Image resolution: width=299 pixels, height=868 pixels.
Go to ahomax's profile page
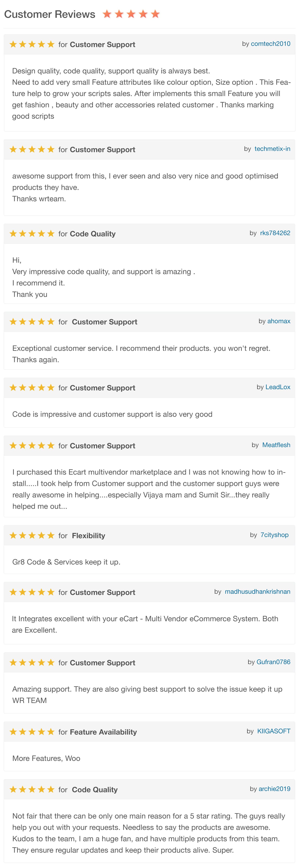279,321
